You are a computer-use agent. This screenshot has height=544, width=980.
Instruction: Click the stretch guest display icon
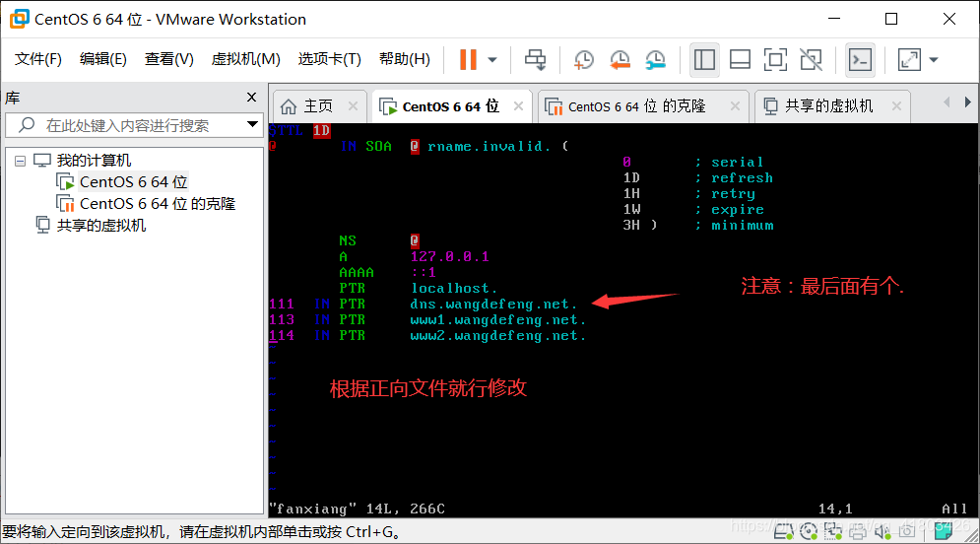909,60
